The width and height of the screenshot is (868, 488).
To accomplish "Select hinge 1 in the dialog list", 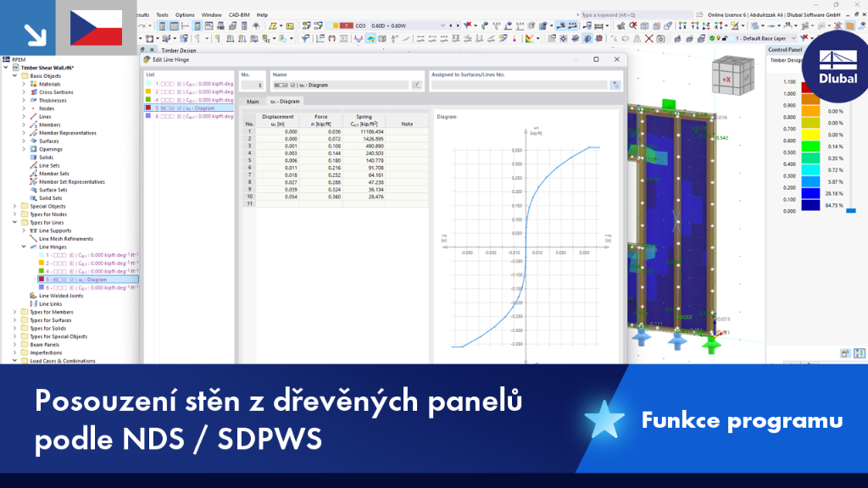I will coord(189,84).
